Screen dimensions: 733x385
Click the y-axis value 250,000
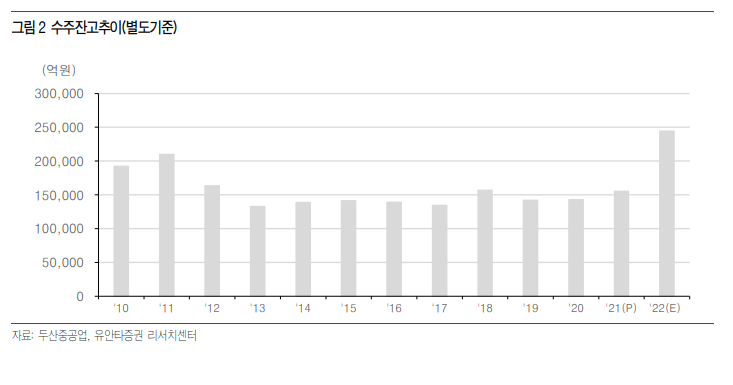(59, 128)
